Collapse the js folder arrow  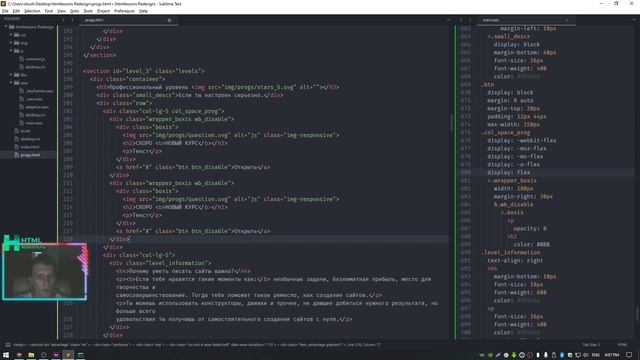(11, 51)
